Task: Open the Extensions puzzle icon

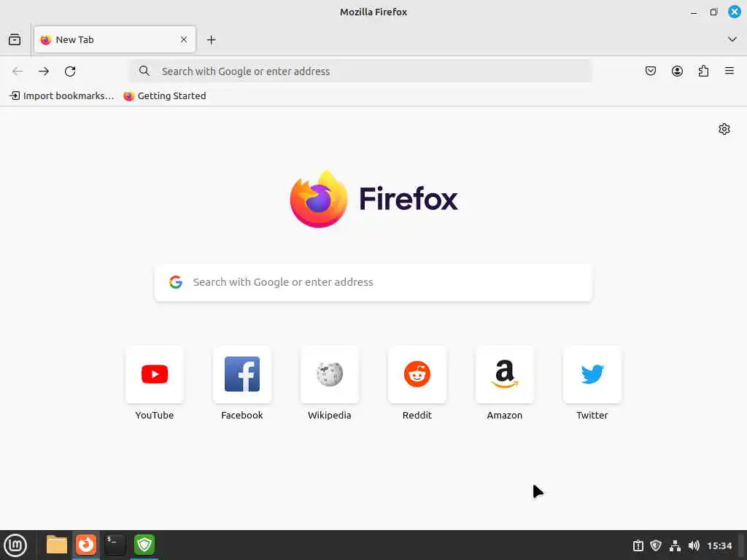Action: coord(703,71)
